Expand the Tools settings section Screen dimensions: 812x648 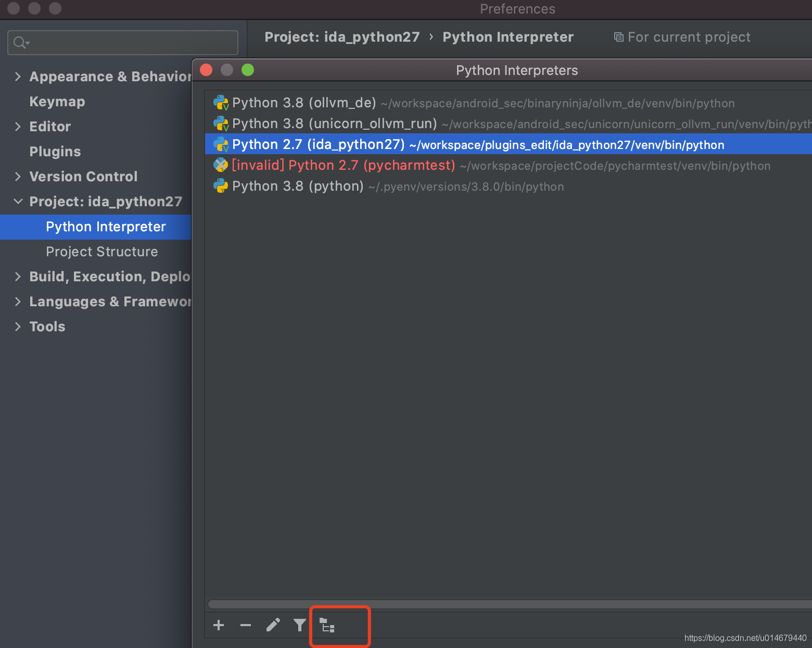pyautogui.click(x=18, y=327)
